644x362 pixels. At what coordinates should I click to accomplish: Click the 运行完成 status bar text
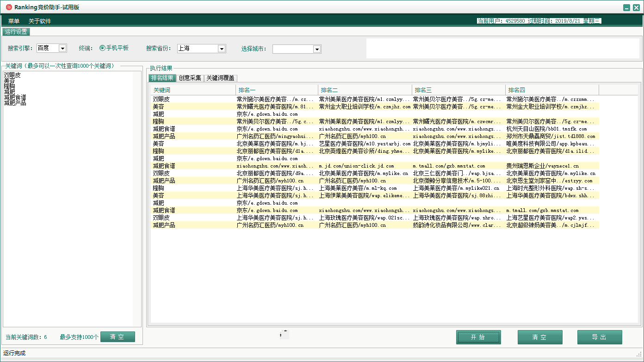14,353
